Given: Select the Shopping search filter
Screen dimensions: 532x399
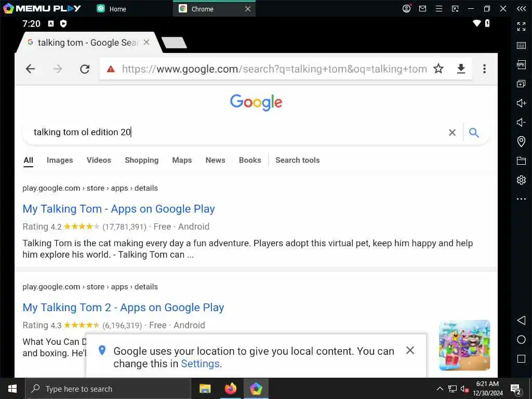Looking at the screenshot, I should coord(141,160).
